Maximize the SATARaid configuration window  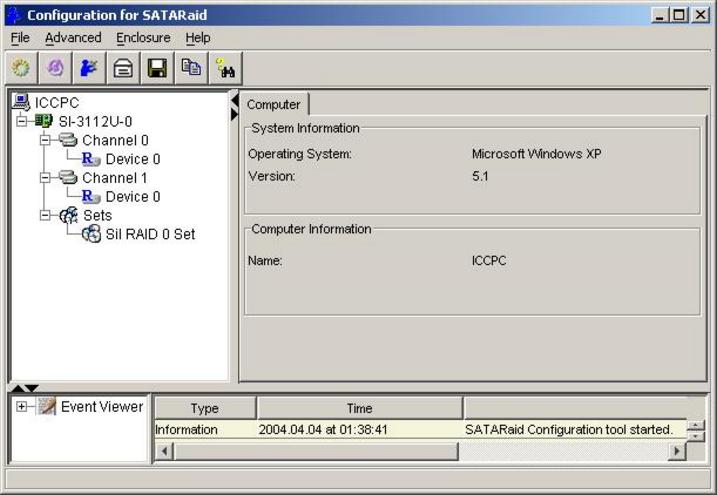680,15
